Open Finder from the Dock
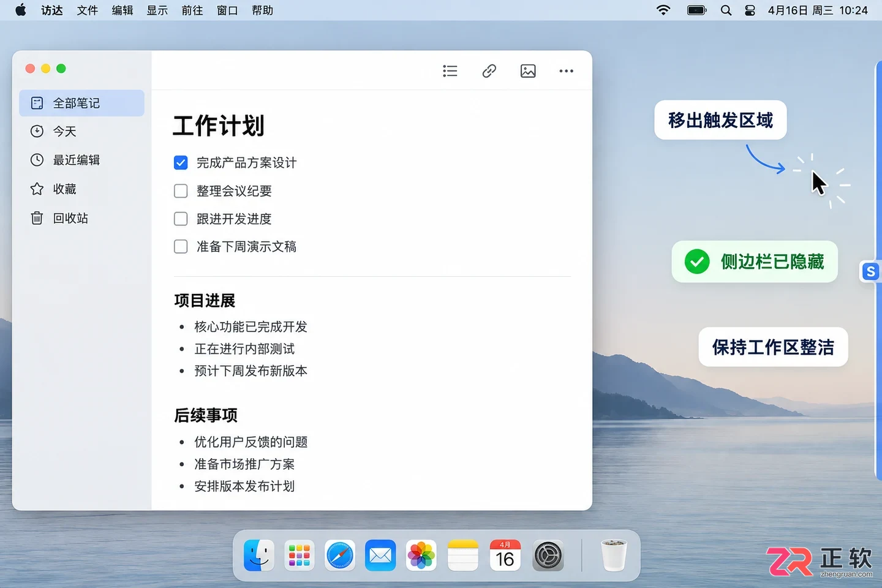882x588 pixels. (x=259, y=556)
